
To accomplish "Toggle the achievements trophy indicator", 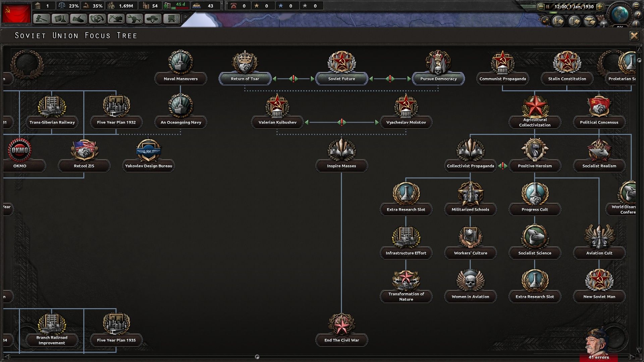I will click(603, 24).
